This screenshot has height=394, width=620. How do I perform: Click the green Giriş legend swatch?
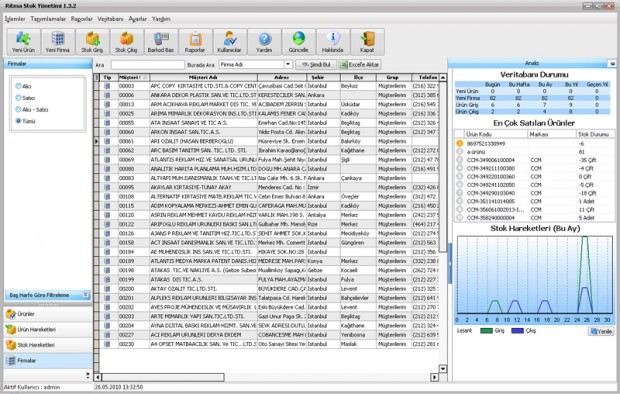click(x=486, y=331)
